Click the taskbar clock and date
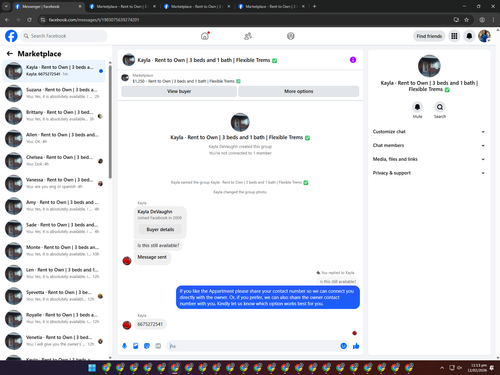Image resolution: width=500 pixels, height=375 pixels. [477, 368]
